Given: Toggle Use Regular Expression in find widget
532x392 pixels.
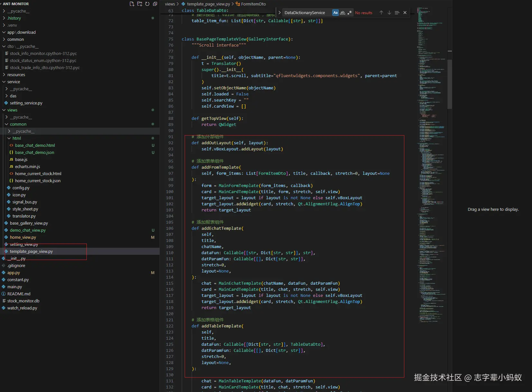Looking at the screenshot, I should click(x=350, y=13).
